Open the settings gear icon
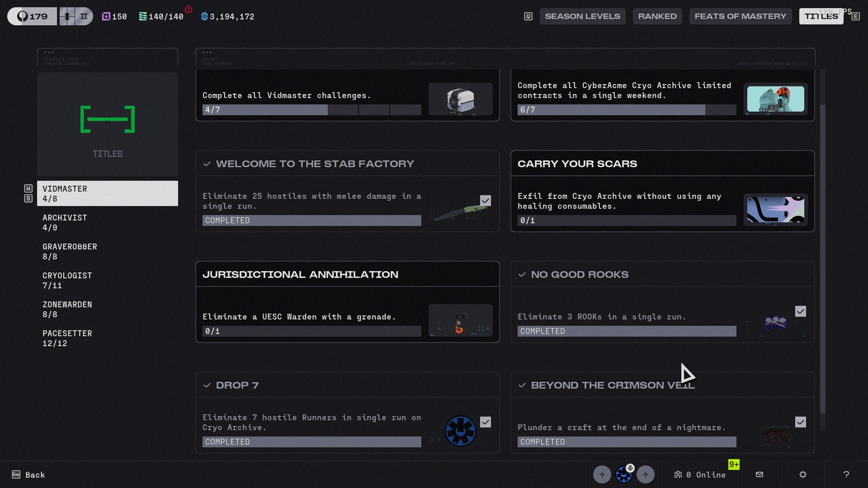Image resolution: width=868 pixels, height=488 pixels. click(803, 474)
